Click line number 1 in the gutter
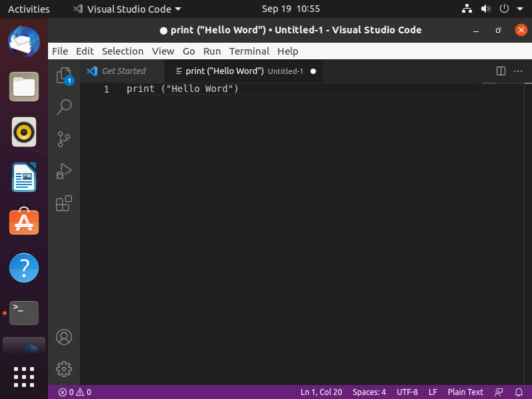The image size is (532, 399). point(107,89)
